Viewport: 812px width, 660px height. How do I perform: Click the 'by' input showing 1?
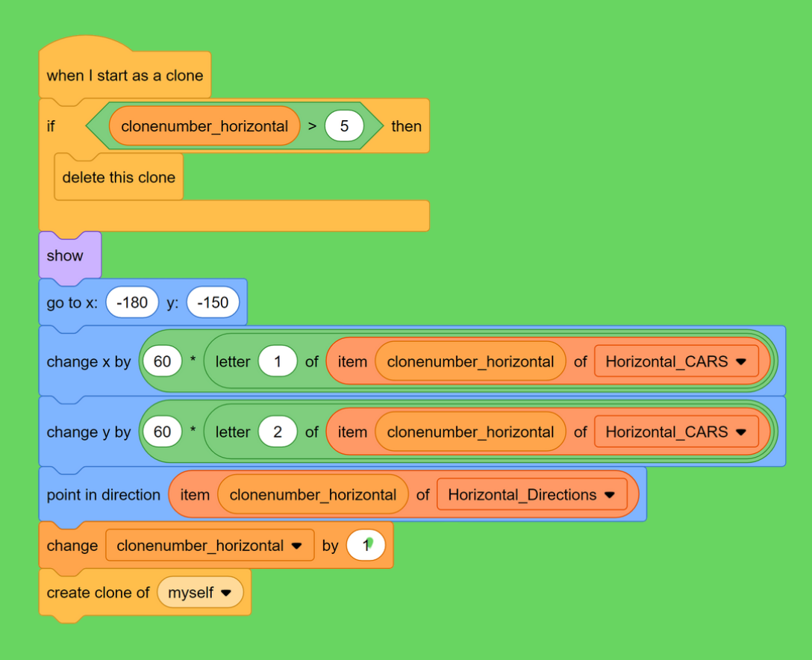point(366,546)
